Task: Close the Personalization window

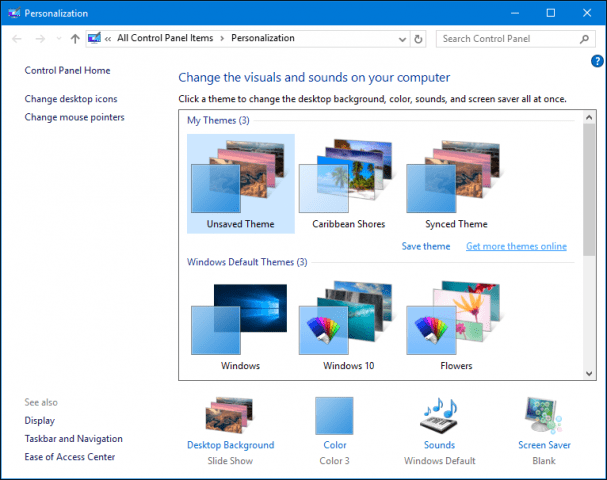Action: click(x=587, y=13)
